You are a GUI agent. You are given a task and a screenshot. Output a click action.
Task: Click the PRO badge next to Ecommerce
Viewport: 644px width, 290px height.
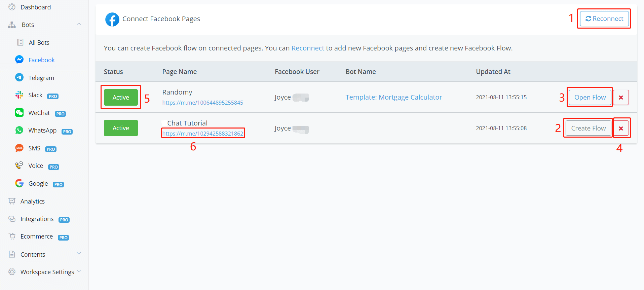(x=64, y=238)
